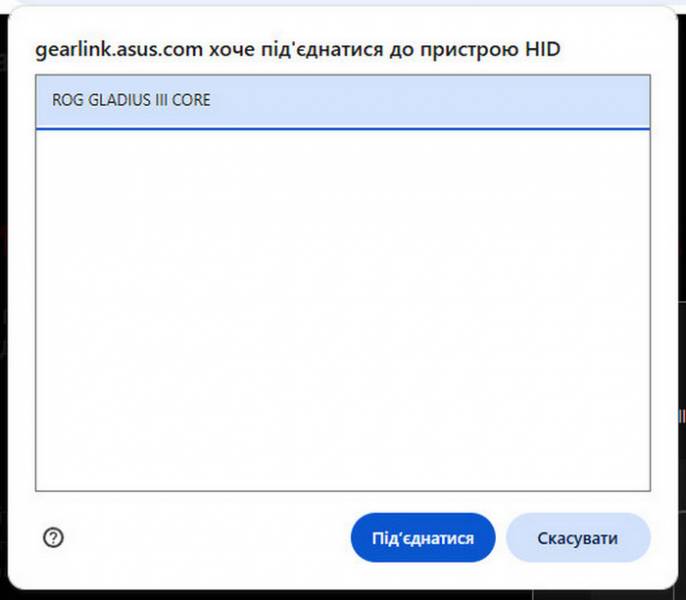
Task: Connect to the selected HID device
Action: (422, 538)
